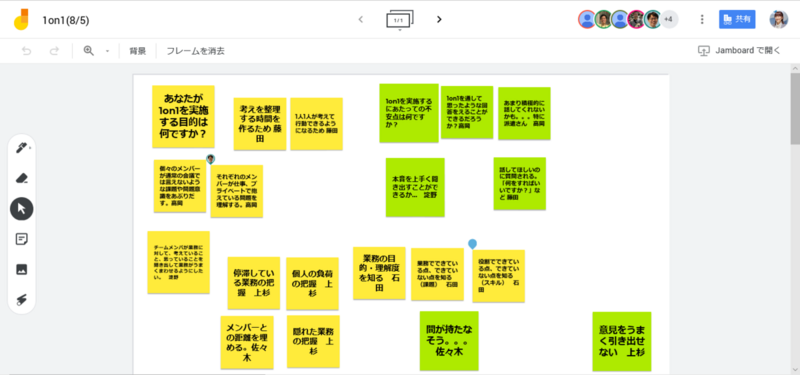The width and height of the screenshot is (800, 375).
Task: Select green note 意見をうまく引き出せない 上杉
Action: (621, 341)
